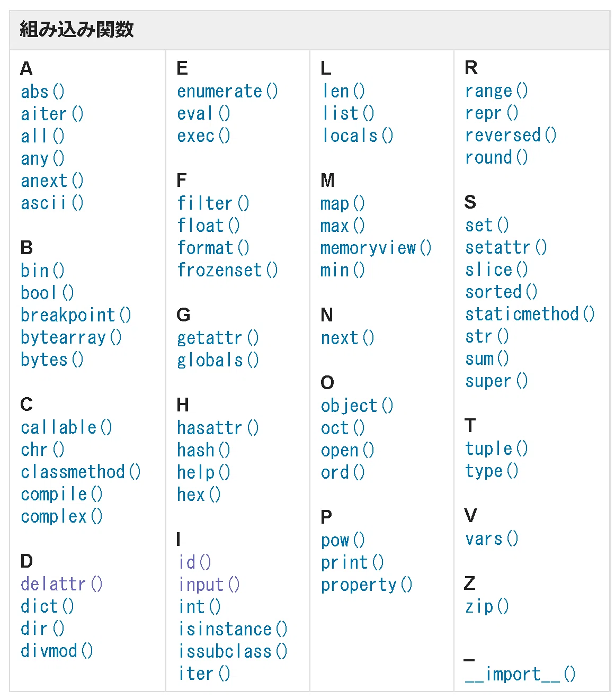This screenshot has height=700, width=615.
Task: Open the staticmethod() link
Action: tap(530, 314)
